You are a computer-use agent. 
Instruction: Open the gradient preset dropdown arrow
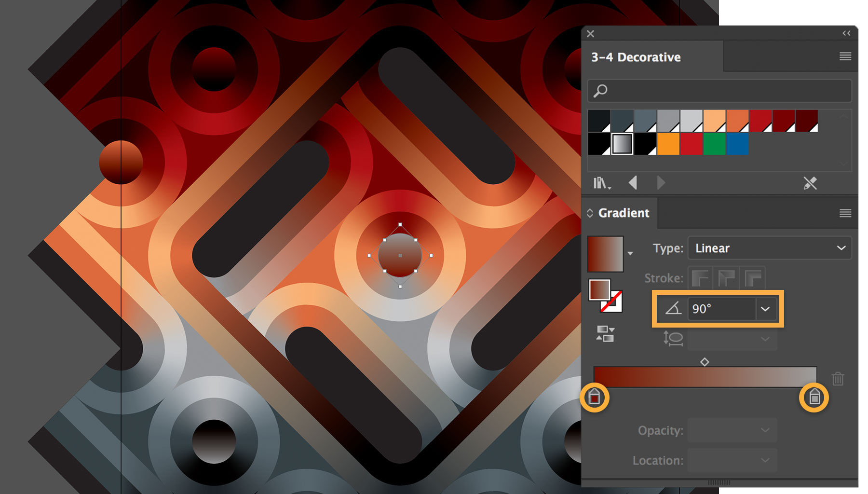click(x=630, y=254)
